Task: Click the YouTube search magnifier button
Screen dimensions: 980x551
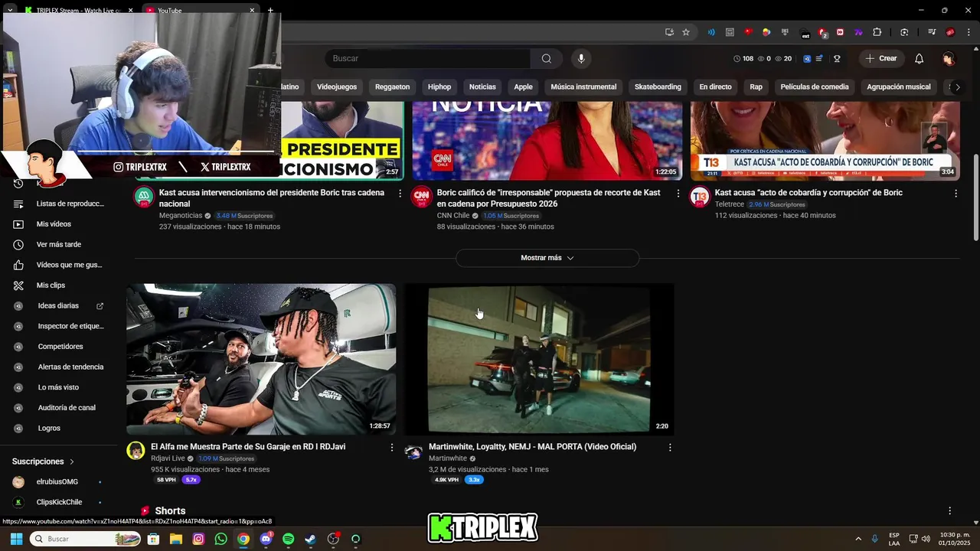Action: pos(546,59)
